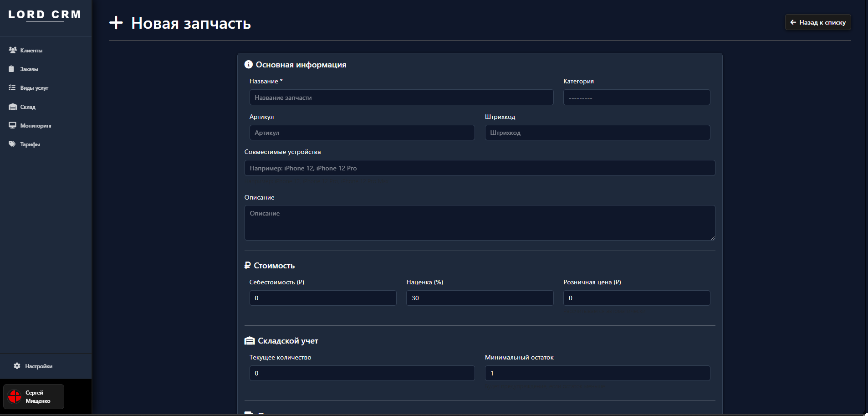
Task: Click into the Артикул text field
Action: coord(362,133)
